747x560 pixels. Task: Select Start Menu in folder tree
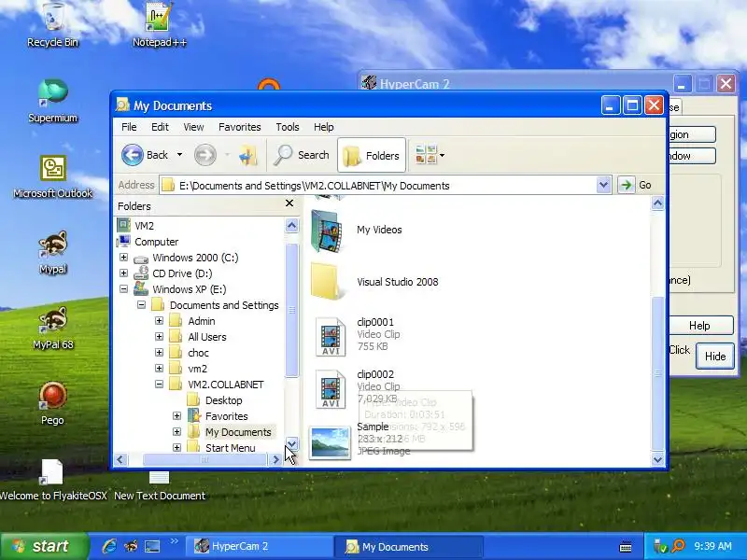tap(230, 448)
